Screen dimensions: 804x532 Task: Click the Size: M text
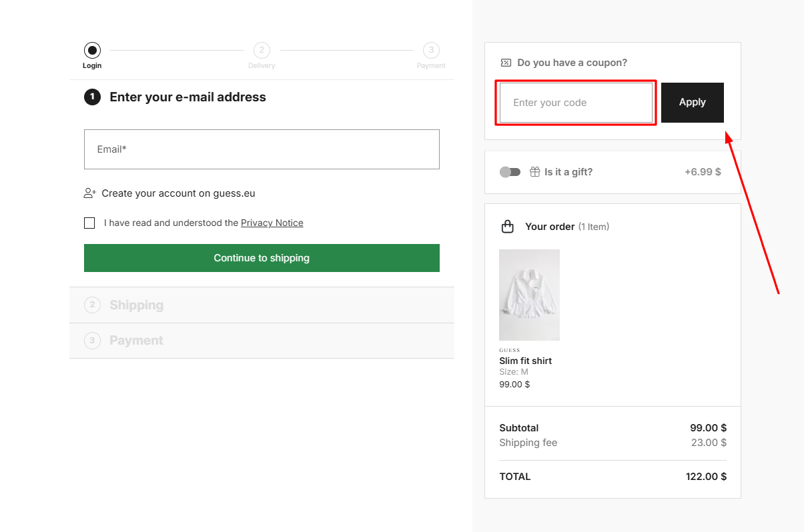(x=514, y=372)
